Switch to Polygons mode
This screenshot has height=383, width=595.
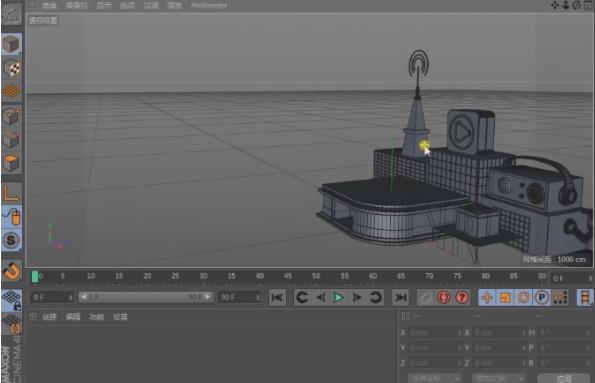(x=11, y=163)
